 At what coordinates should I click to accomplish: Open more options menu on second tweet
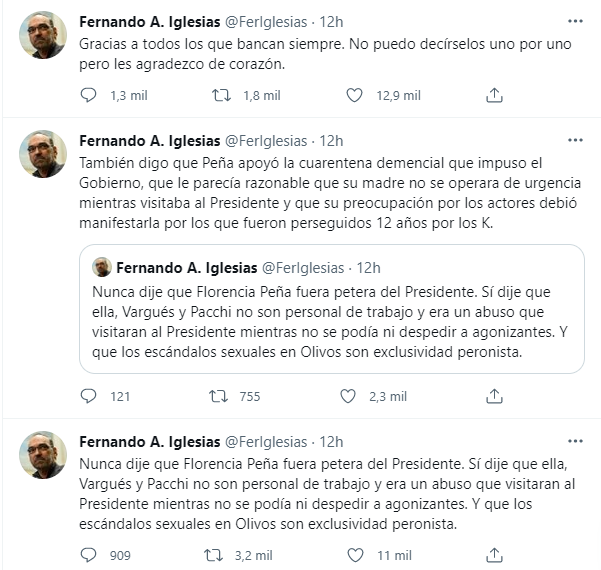[575, 140]
